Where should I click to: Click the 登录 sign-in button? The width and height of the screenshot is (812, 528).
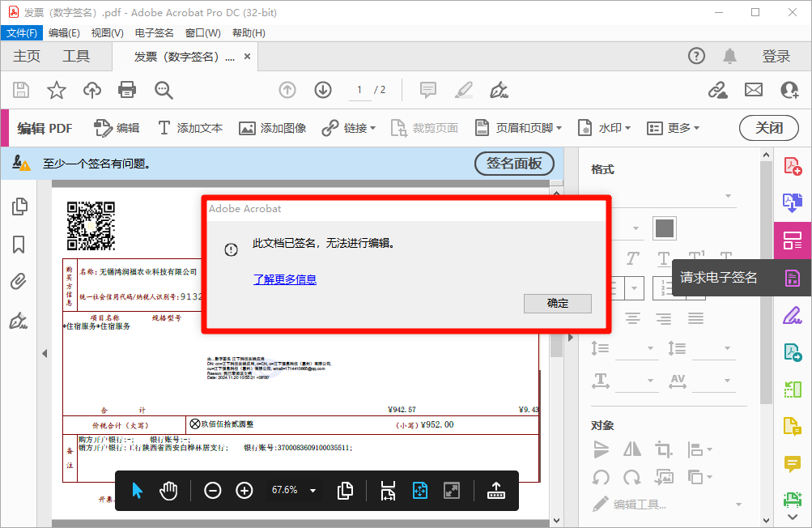click(x=776, y=56)
